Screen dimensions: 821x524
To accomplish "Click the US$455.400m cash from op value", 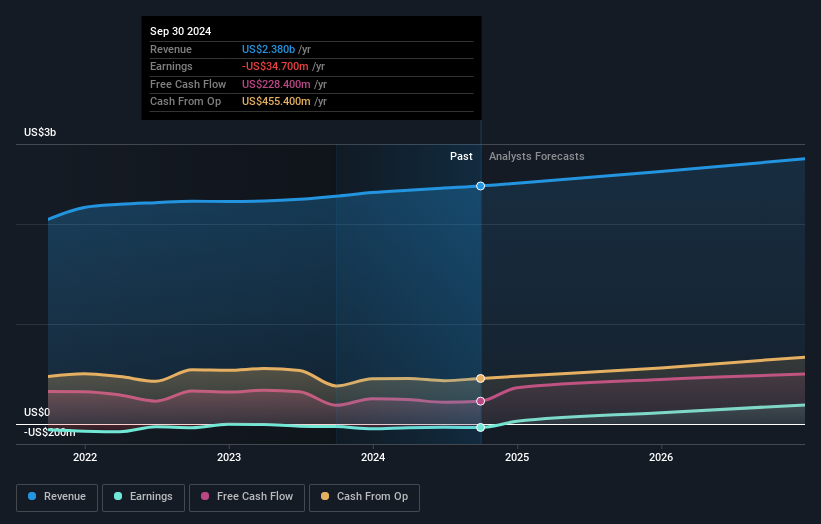I will (276, 102).
